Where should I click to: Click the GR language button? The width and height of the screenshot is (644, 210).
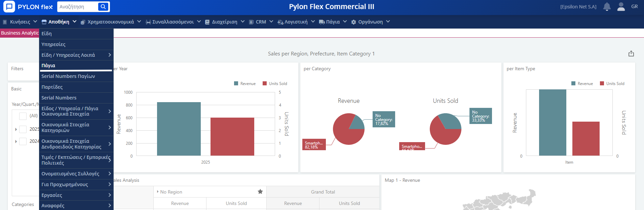click(x=635, y=6)
